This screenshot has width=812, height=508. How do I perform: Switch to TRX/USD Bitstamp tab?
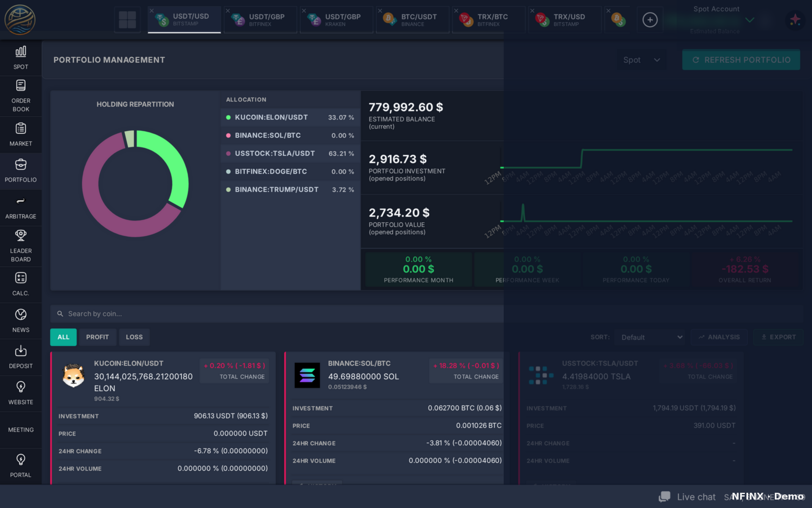(565, 19)
